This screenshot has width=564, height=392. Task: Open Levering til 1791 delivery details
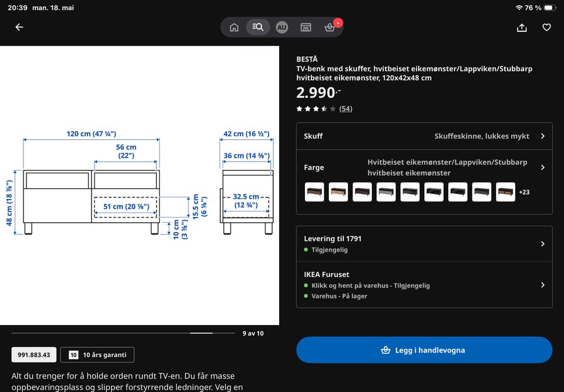[x=424, y=244]
